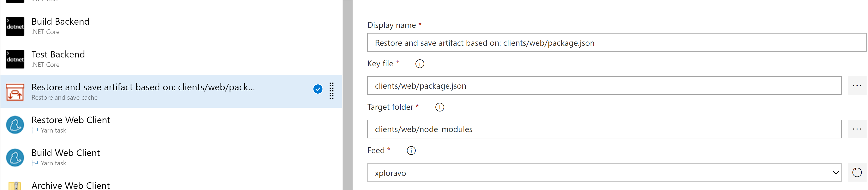Viewport: 868px width, 190px height.
Task: Click the dotnet icon for Test Backend
Action: click(x=15, y=59)
